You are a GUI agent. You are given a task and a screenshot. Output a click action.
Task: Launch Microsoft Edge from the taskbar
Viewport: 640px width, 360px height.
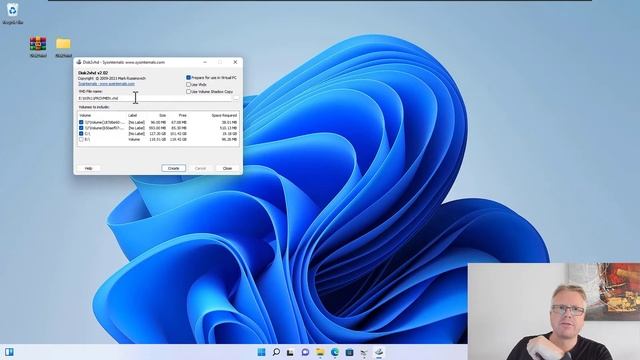click(x=335, y=352)
